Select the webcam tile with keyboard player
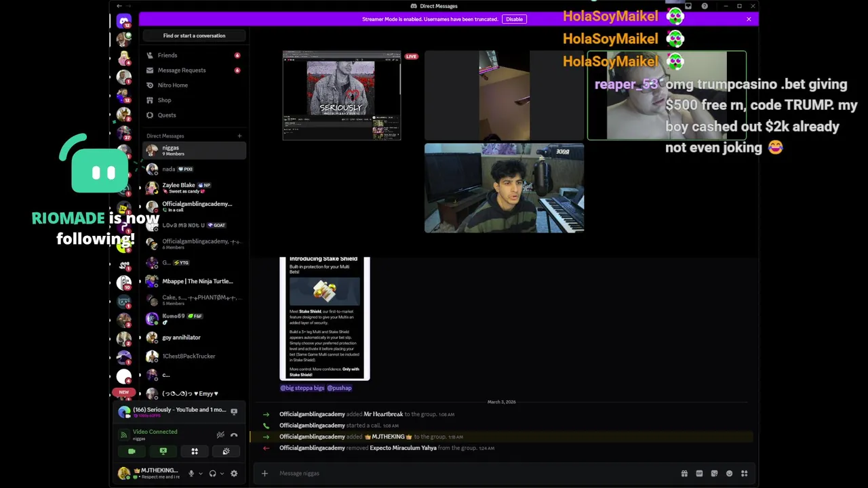Viewport: 868px width, 488px height. coord(504,188)
